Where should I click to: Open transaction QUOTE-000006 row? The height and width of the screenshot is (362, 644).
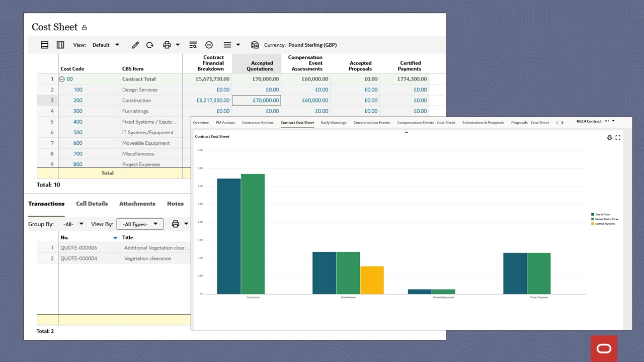tap(78, 248)
